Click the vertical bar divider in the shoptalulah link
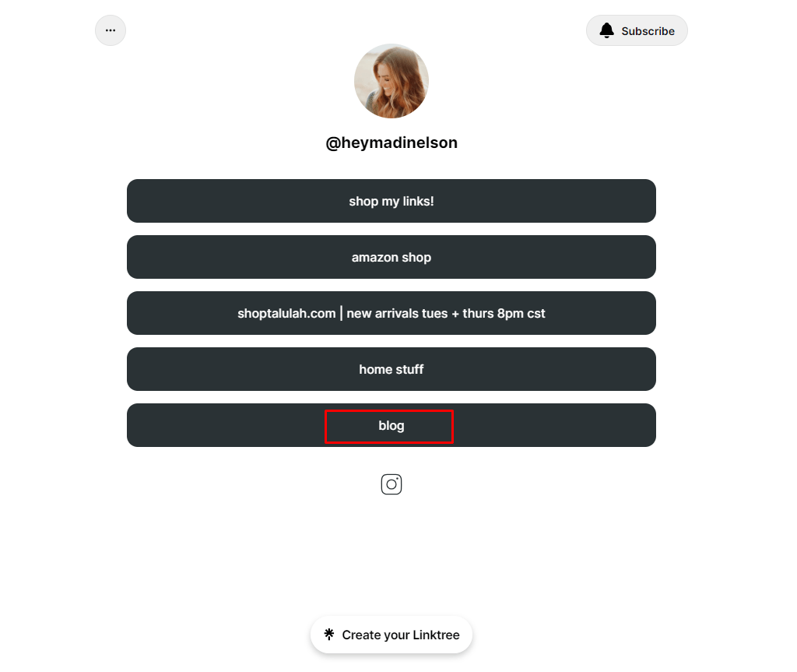The width and height of the screenshot is (797, 672). [x=341, y=313]
